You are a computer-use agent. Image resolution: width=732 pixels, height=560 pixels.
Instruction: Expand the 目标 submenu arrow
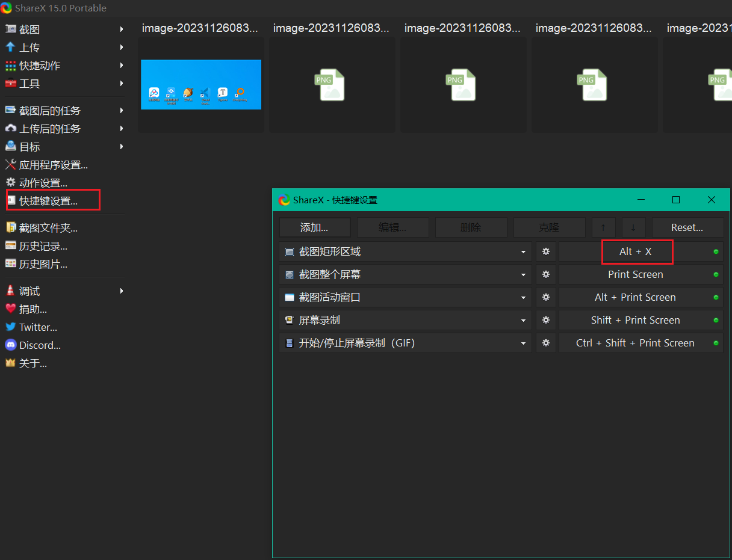[122, 146]
